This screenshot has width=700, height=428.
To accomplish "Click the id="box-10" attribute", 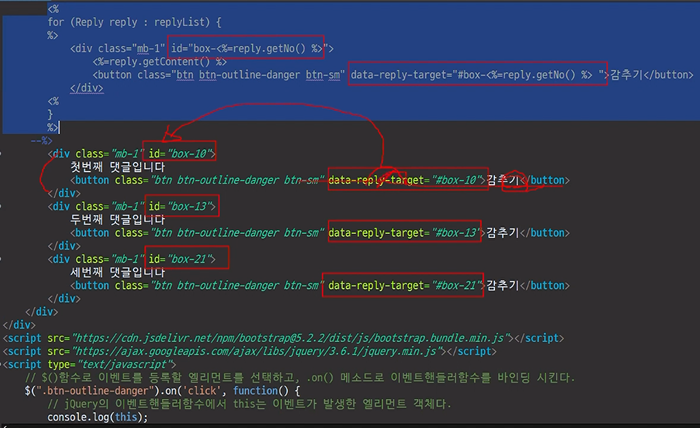I will (179, 154).
